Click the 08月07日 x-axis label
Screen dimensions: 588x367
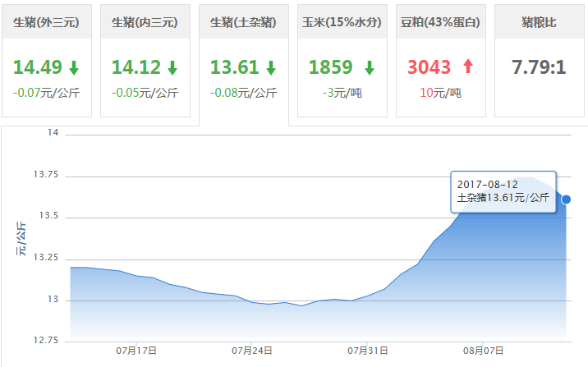point(484,350)
